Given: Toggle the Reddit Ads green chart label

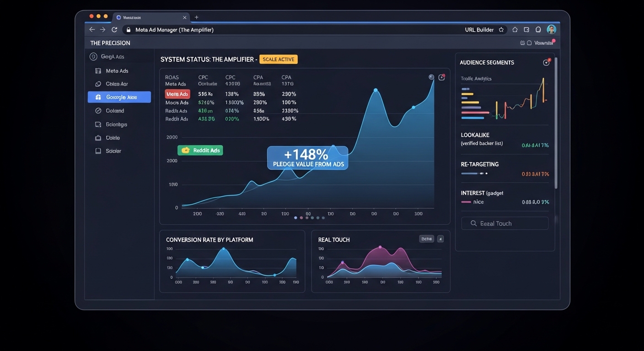Looking at the screenshot, I should coord(200,150).
